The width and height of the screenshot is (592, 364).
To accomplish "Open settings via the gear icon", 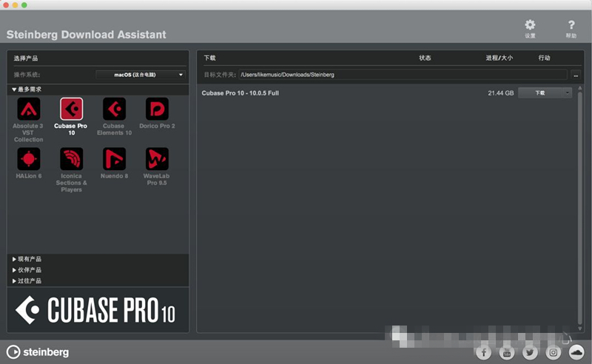I will click(530, 25).
